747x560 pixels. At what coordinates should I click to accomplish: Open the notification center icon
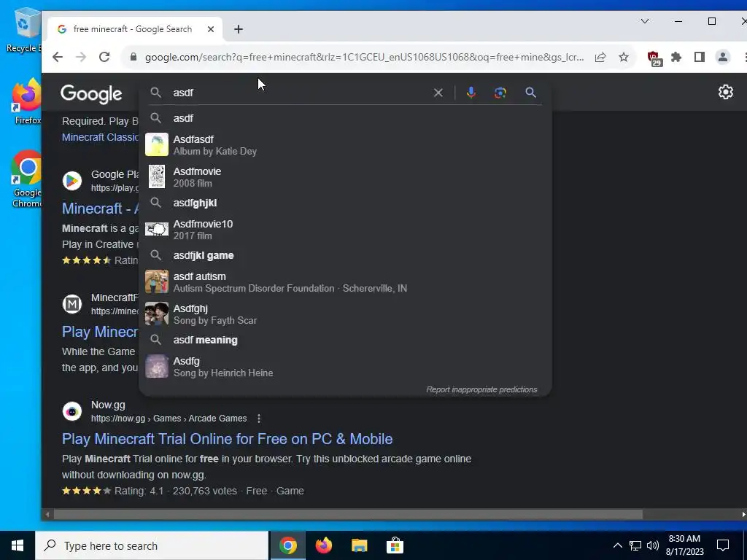click(x=723, y=545)
